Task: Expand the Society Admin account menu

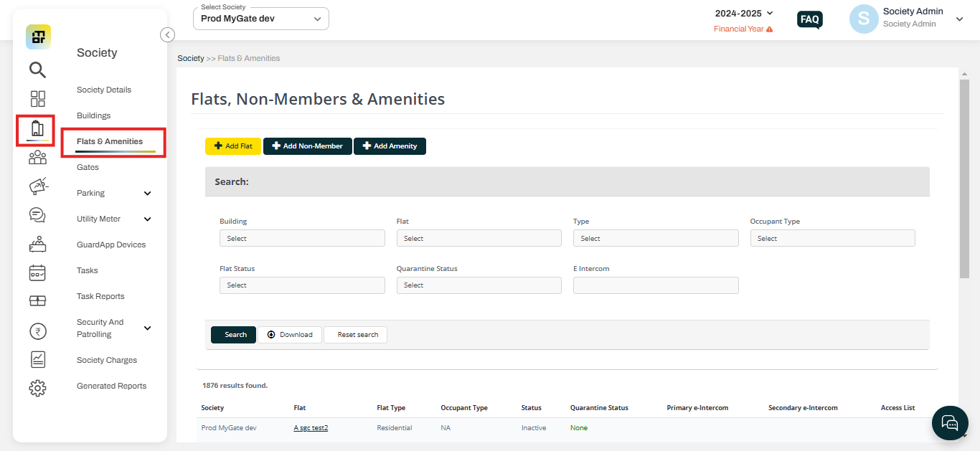Action: click(x=959, y=19)
